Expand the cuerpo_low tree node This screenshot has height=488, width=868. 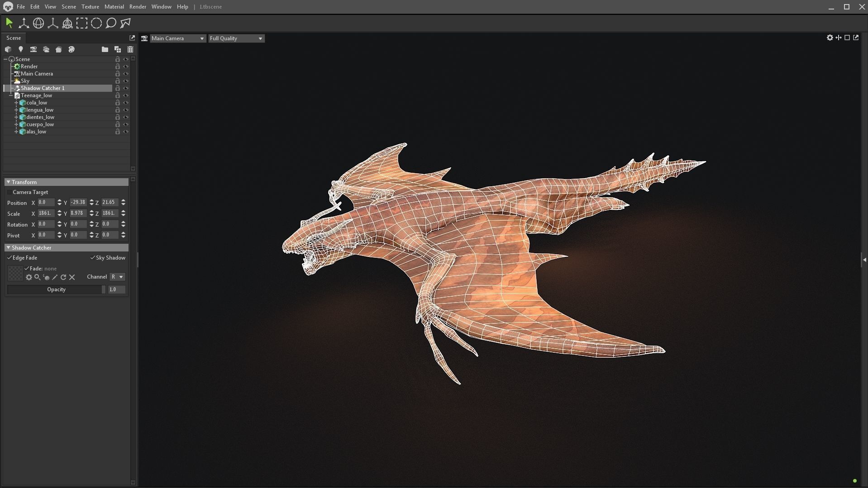tap(16, 124)
